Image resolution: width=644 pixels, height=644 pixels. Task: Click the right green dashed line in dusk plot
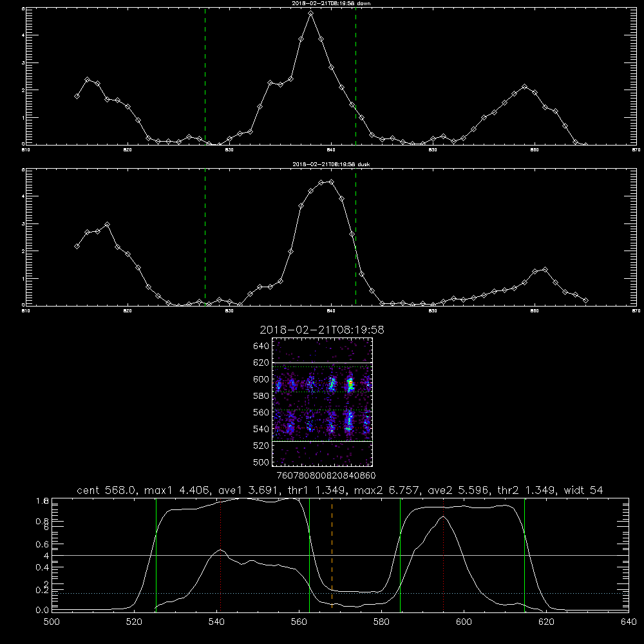pyautogui.click(x=355, y=237)
